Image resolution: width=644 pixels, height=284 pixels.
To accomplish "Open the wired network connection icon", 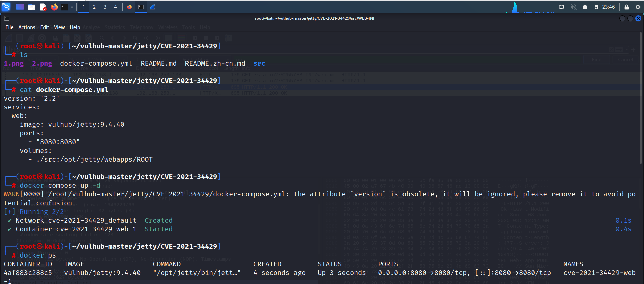I will pos(561,7).
